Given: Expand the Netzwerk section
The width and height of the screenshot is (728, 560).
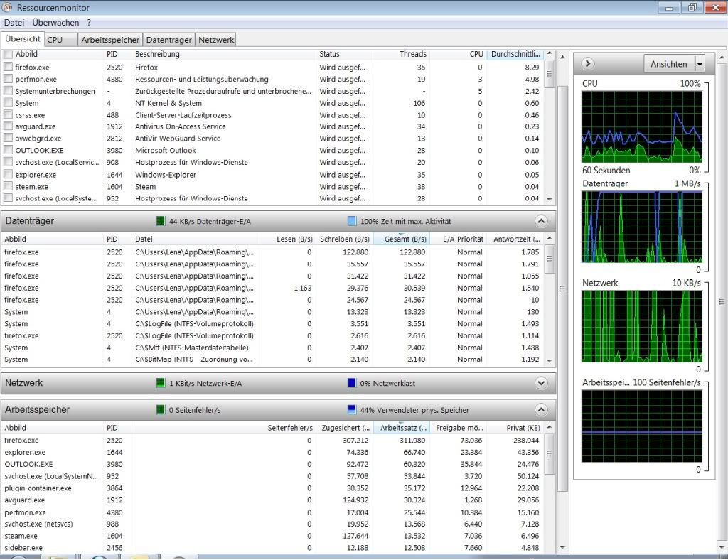Looking at the screenshot, I should 541,383.
